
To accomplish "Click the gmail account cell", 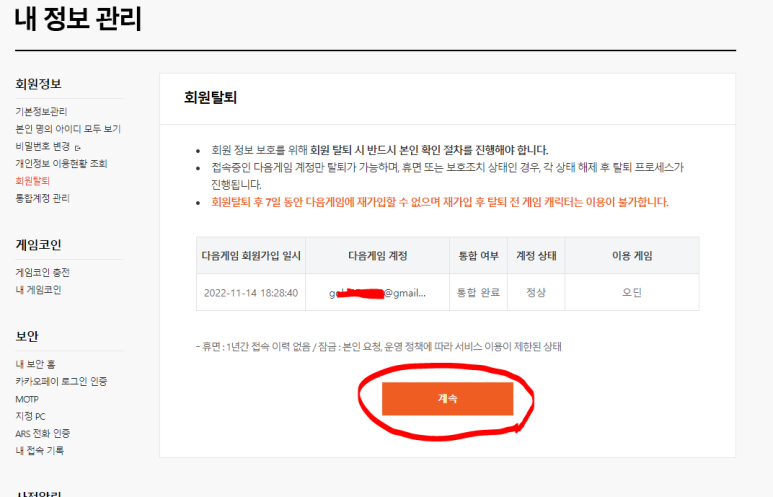I will click(378, 293).
